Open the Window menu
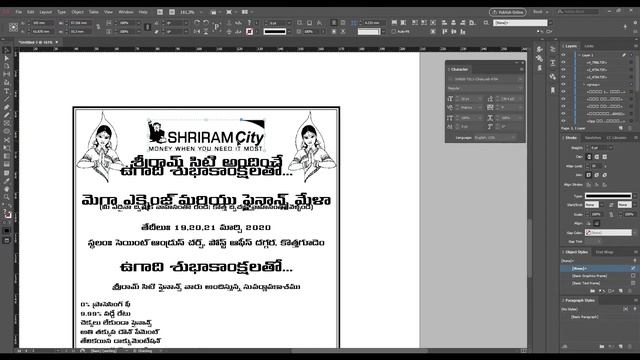The image size is (640, 360). pyautogui.click(x=126, y=12)
